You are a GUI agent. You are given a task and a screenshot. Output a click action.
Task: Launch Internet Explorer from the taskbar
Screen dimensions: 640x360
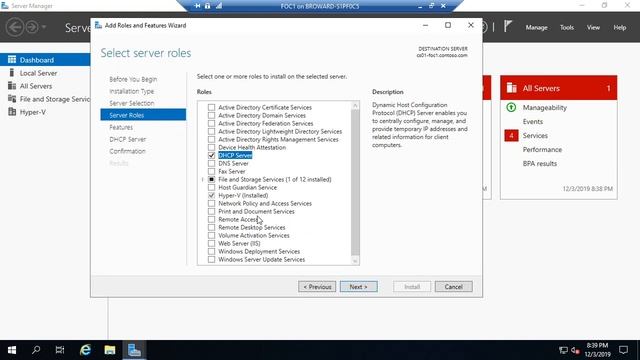(85, 350)
